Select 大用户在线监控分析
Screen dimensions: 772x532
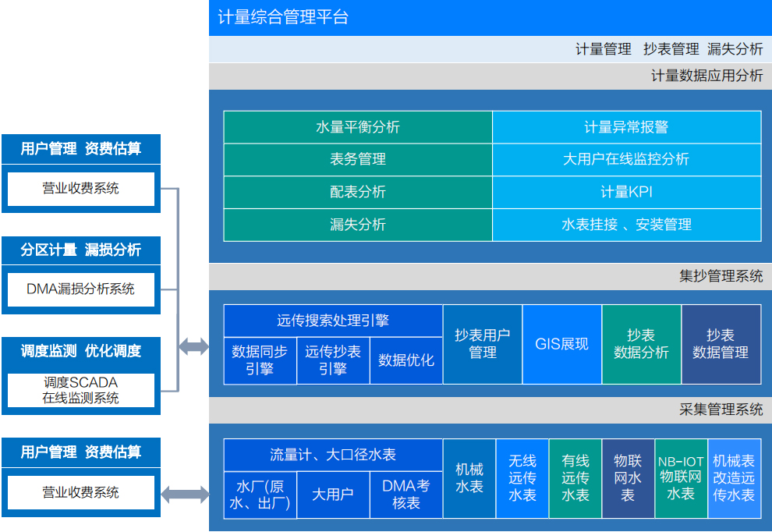pos(626,159)
